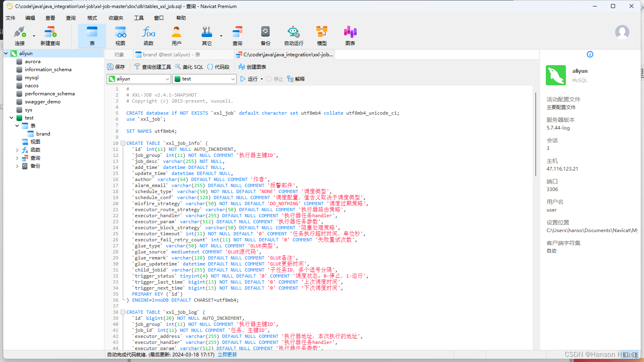Collapse the test database tree node
Screen dimensions: 644x362
click(12, 118)
